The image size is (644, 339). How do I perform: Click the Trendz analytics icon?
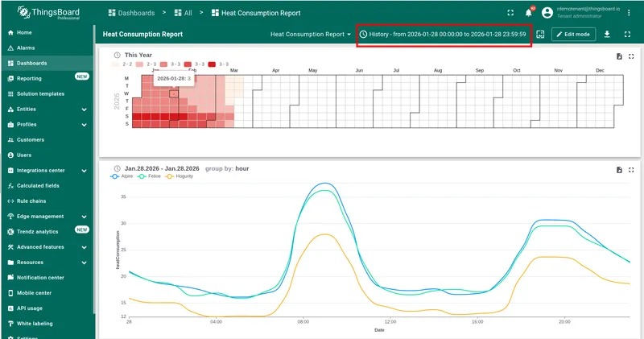point(10,232)
